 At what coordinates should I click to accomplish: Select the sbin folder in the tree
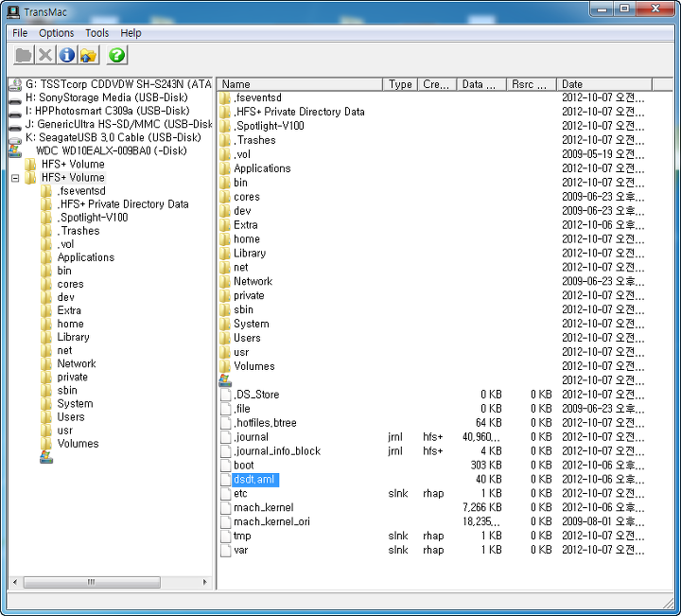(67, 390)
